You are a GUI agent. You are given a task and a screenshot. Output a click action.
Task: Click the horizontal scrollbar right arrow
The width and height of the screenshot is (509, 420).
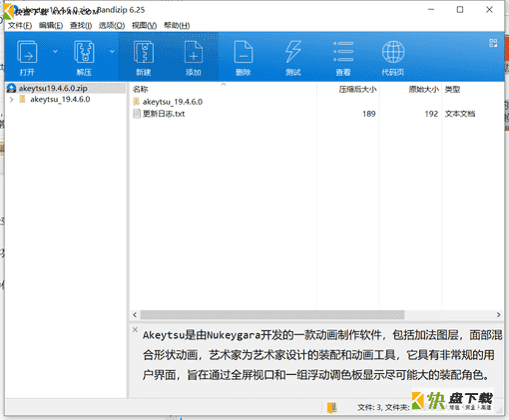(x=498, y=314)
